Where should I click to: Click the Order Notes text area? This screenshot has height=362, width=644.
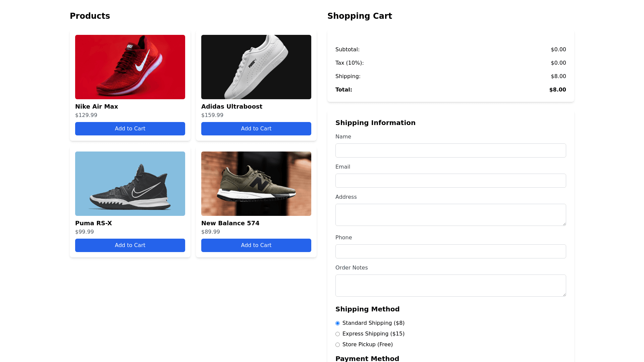point(450,286)
